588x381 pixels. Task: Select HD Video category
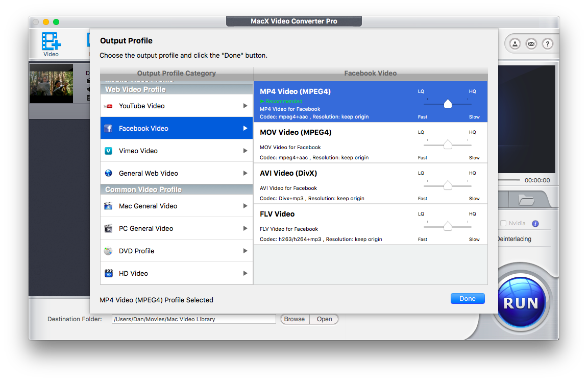pyautogui.click(x=177, y=273)
